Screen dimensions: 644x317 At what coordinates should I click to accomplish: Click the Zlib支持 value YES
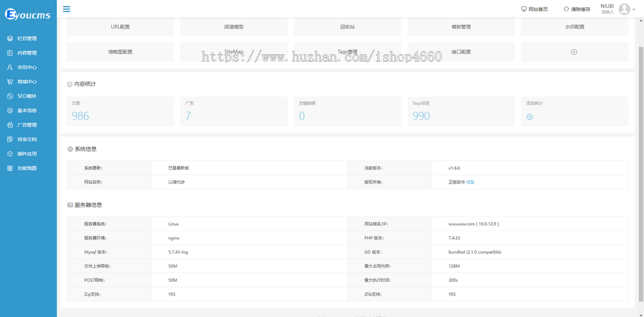coord(452,294)
